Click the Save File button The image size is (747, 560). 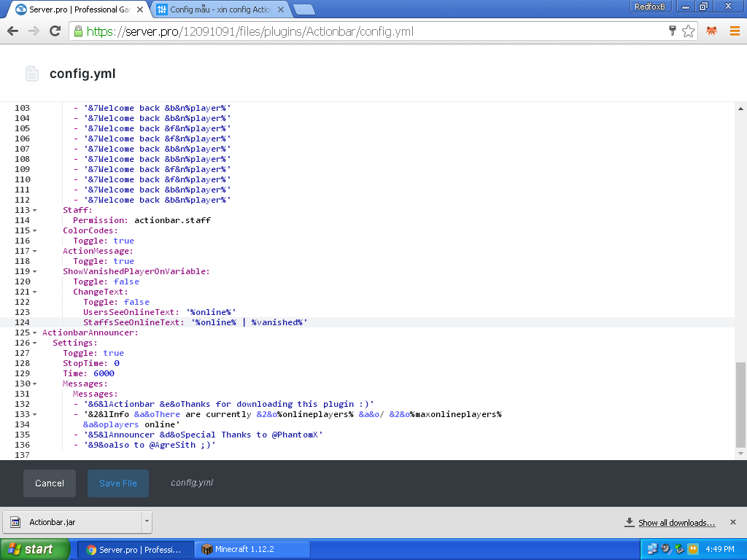tap(118, 483)
